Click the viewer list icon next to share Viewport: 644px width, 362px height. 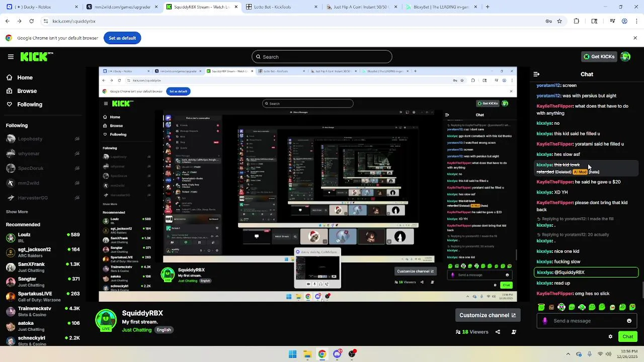click(x=514, y=332)
